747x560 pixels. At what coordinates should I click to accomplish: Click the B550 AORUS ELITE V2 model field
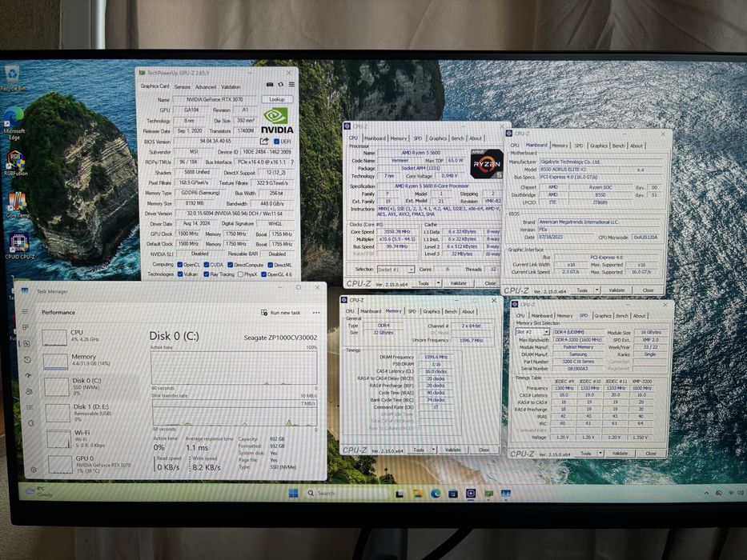[578, 170]
